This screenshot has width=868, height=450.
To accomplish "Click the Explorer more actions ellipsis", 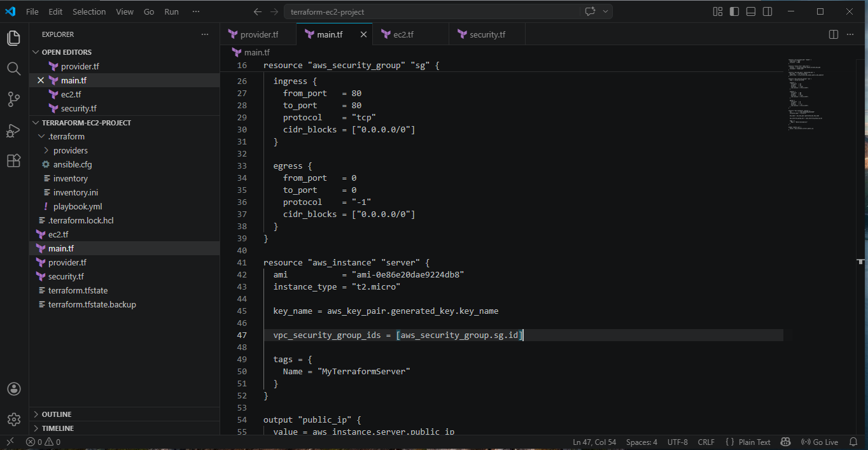I will 204,34.
